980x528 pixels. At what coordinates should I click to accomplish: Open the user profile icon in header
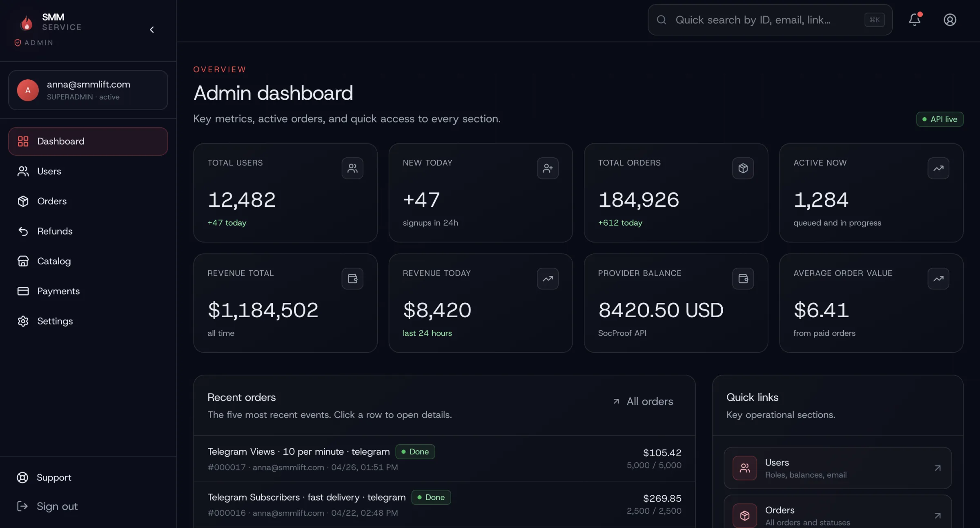[950, 20]
